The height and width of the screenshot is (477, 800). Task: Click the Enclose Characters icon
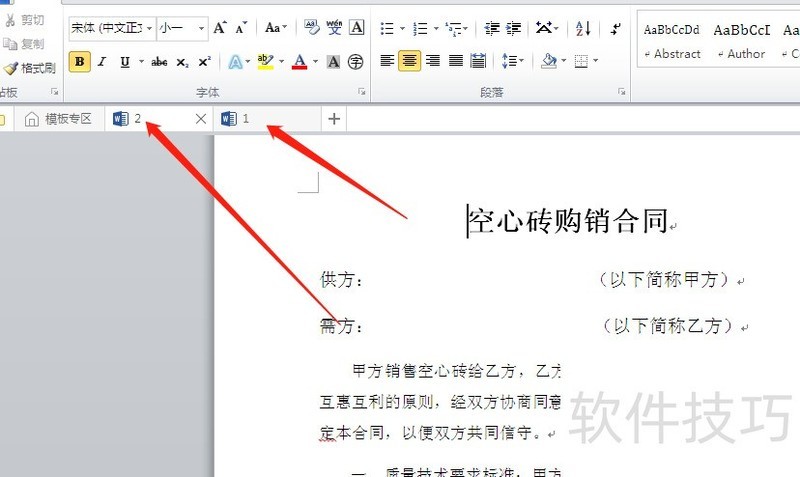point(356,62)
